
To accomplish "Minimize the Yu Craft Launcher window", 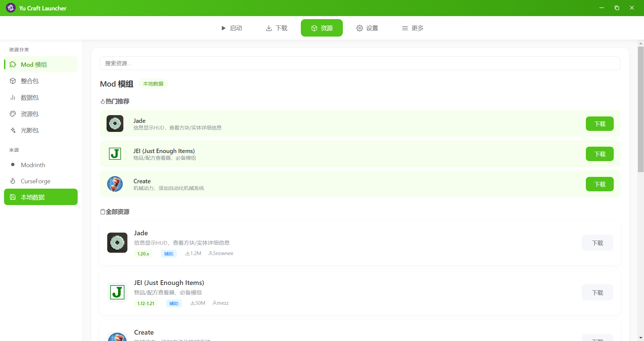I will (x=602, y=8).
